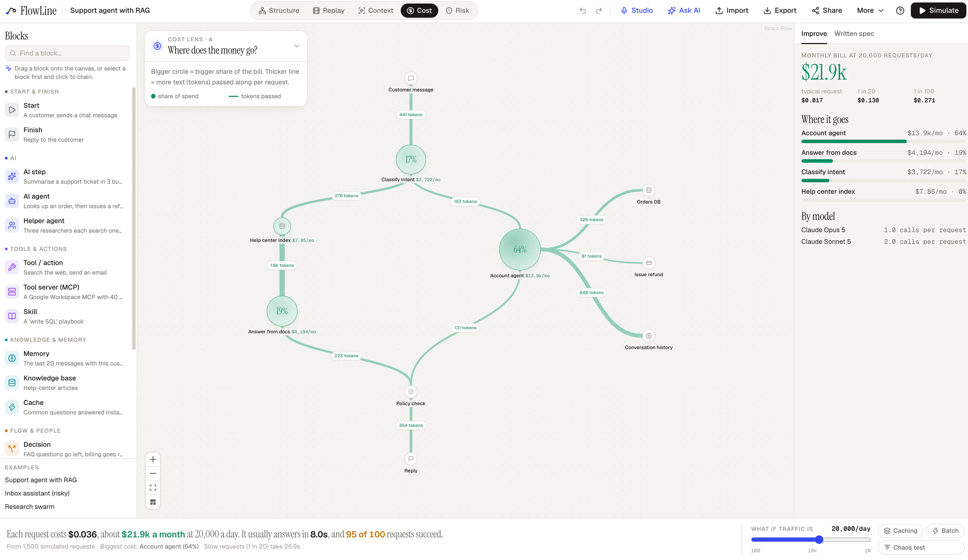Click the 19% Answer from docs circle
This screenshot has width=968, height=560.
point(282,311)
